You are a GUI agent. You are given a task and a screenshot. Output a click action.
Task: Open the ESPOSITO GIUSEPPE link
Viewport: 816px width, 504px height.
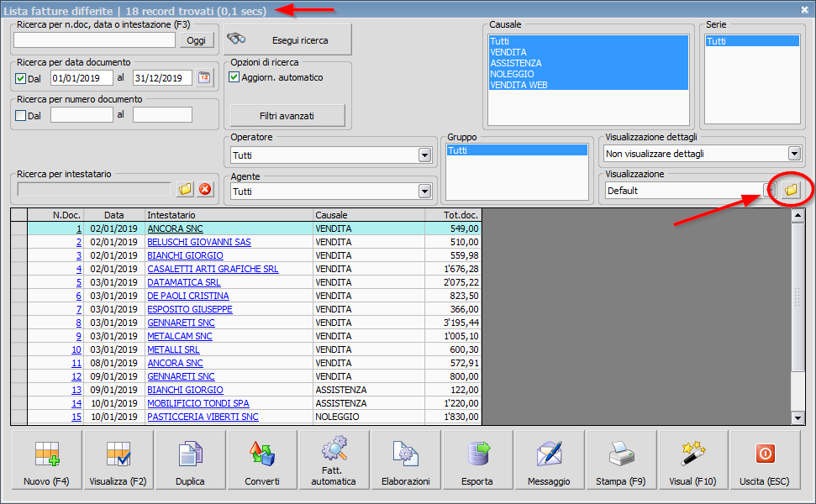[x=190, y=309]
